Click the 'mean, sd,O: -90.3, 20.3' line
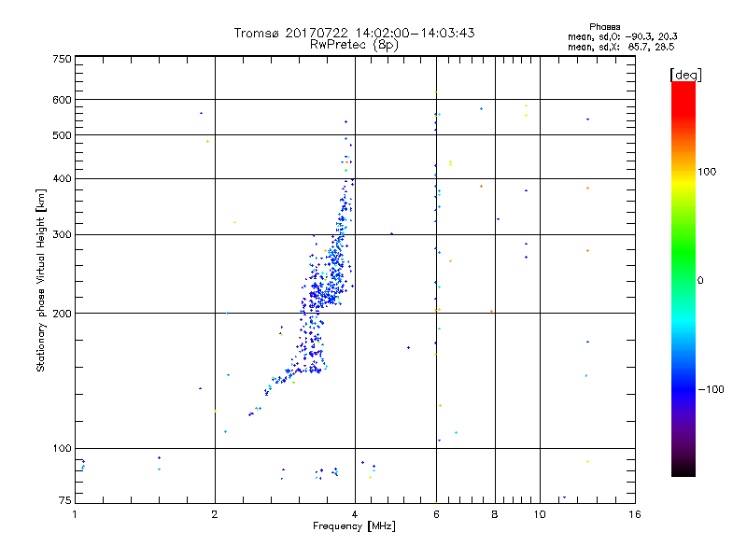The width and height of the screenshot is (747, 560). pos(622,36)
